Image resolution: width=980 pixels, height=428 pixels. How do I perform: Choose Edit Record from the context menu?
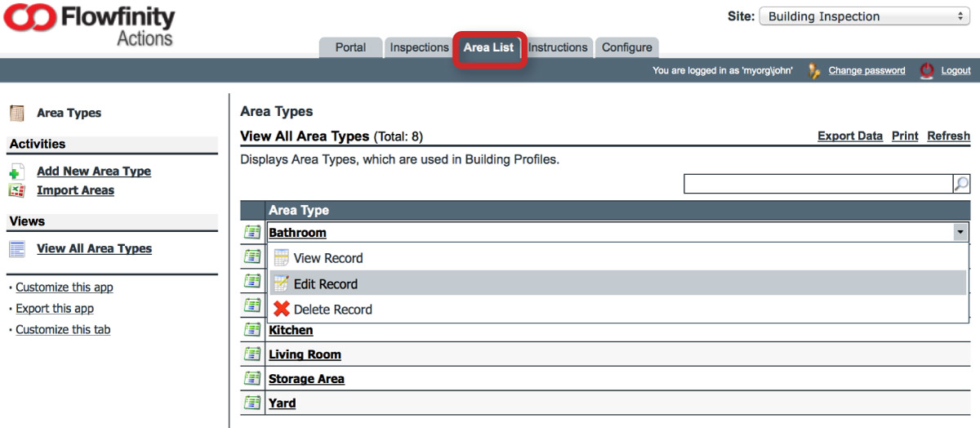pyautogui.click(x=618, y=283)
